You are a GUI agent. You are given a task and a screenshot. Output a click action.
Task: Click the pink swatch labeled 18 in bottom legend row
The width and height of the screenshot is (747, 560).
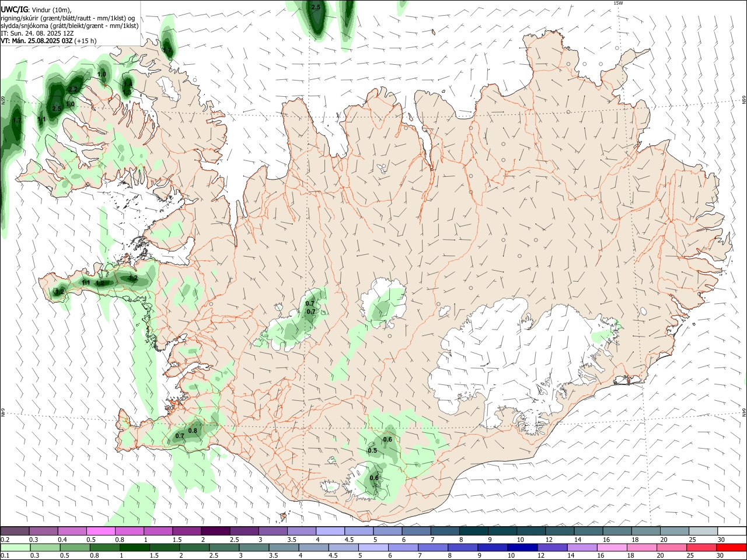click(x=641, y=548)
